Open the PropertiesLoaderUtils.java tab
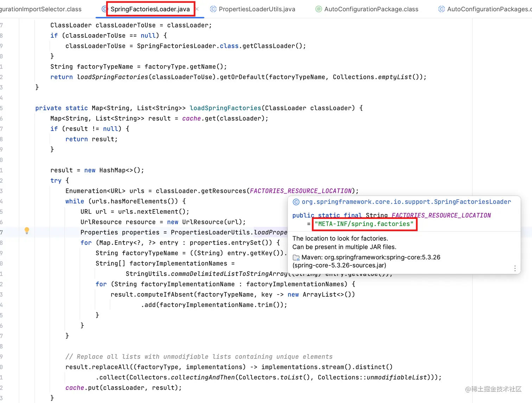Image resolution: width=532 pixels, height=403 pixels. (x=257, y=9)
